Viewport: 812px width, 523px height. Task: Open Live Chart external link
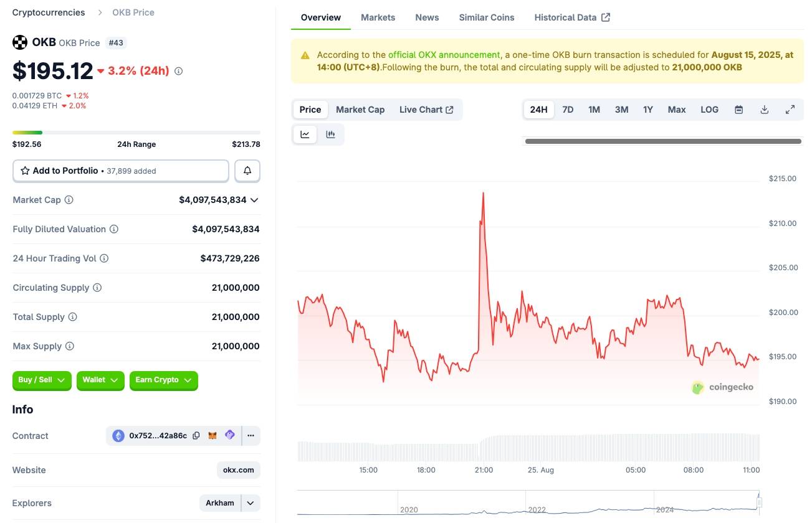(427, 110)
